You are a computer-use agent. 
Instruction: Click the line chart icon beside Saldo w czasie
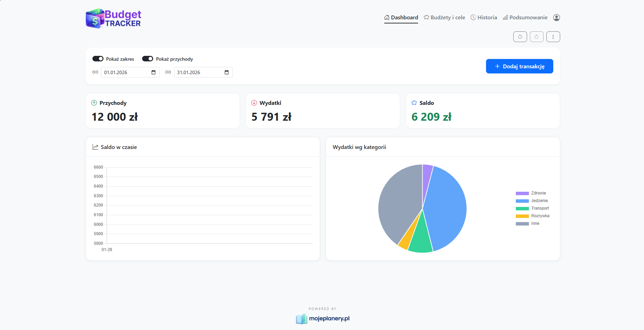(x=95, y=147)
